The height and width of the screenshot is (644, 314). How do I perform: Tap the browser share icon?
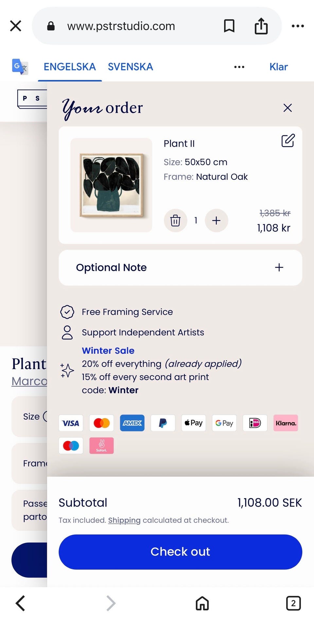[x=261, y=26]
